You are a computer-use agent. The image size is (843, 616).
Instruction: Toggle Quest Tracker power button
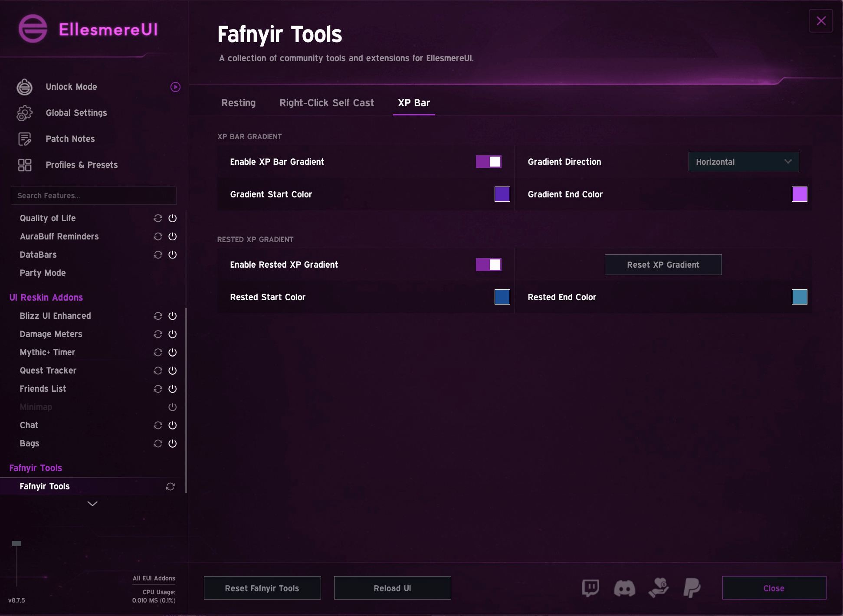click(173, 370)
